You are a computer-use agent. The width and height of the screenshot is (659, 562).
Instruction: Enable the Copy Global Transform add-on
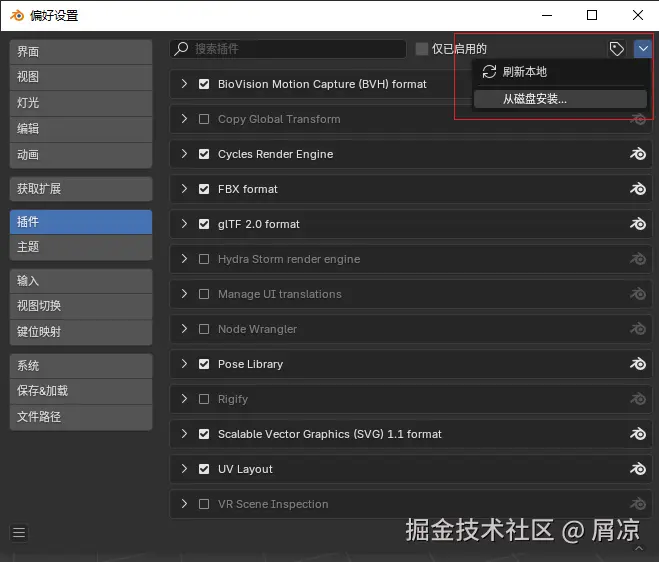point(204,119)
